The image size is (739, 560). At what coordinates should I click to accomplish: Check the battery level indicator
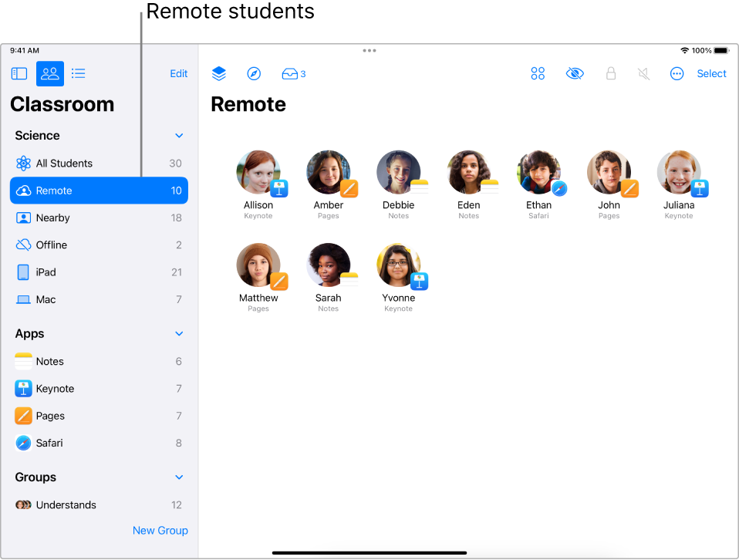point(719,49)
